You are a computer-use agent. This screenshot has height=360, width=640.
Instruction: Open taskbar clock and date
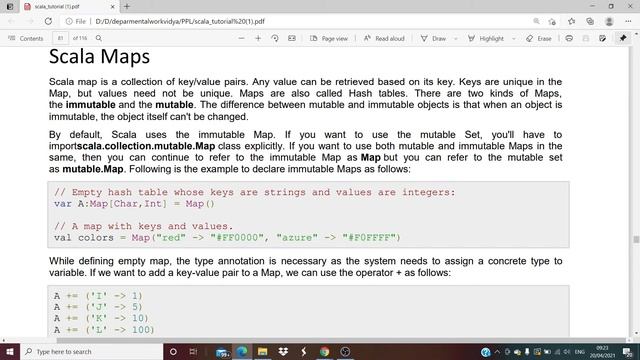click(602, 351)
